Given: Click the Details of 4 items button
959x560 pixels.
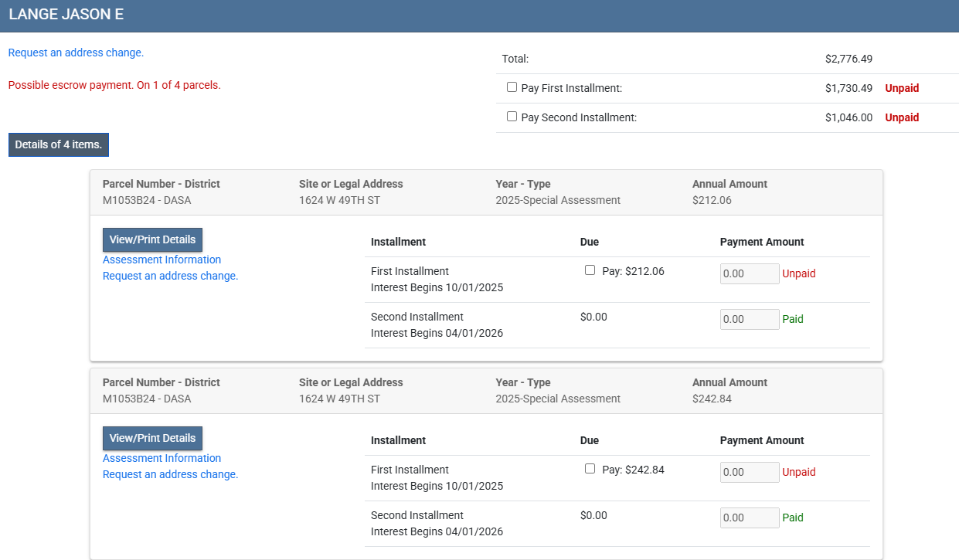Looking at the screenshot, I should tap(59, 144).
